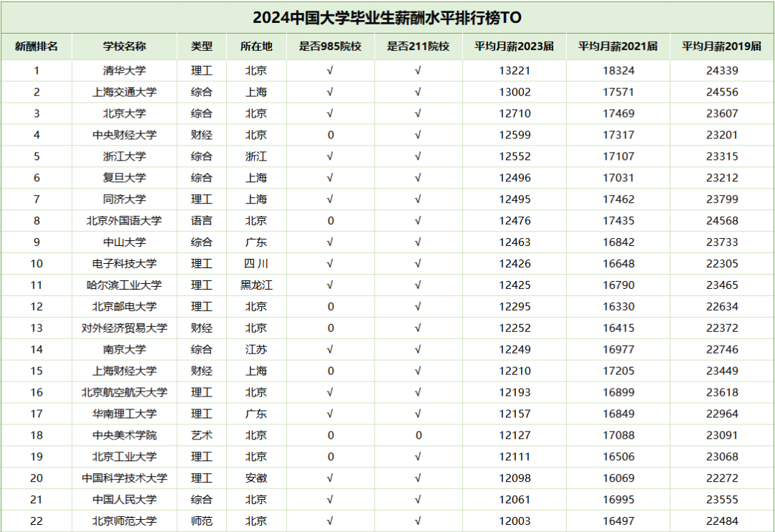Screen dimensions: 775x532
Task: Click the 对外经济贸易大学 cell
Action: pos(125,328)
